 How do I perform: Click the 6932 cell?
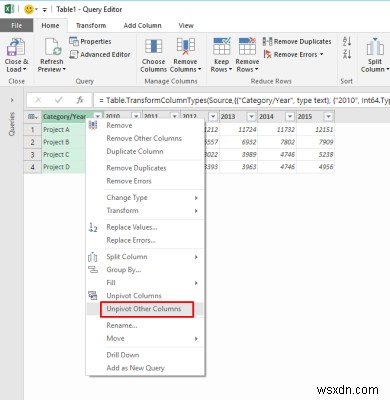coord(238,142)
